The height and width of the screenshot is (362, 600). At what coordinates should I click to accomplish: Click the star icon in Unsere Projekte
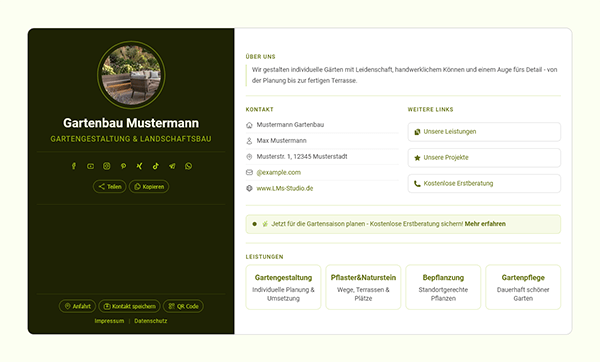coord(417,158)
